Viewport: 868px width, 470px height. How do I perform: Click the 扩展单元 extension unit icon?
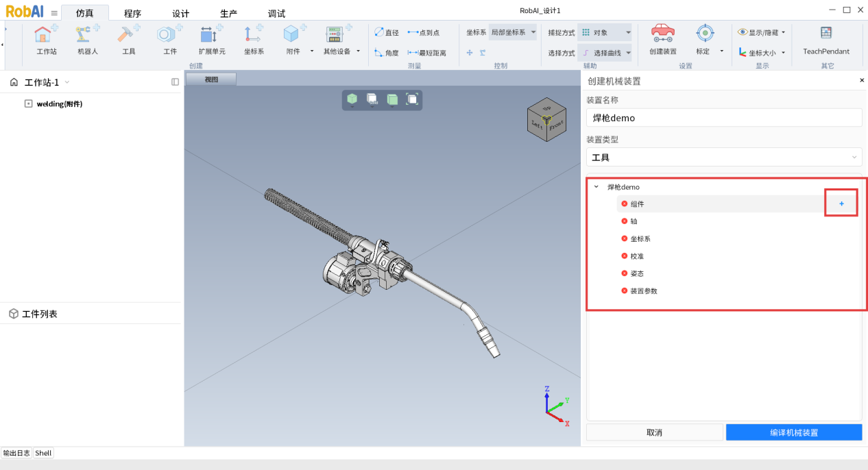(211, 34)
